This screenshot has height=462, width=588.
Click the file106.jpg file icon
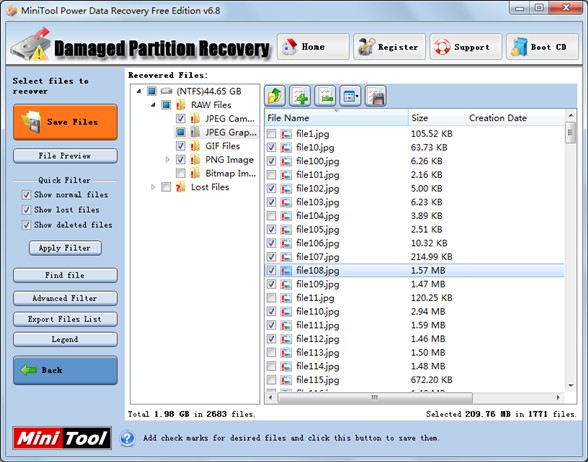(286, 243)
